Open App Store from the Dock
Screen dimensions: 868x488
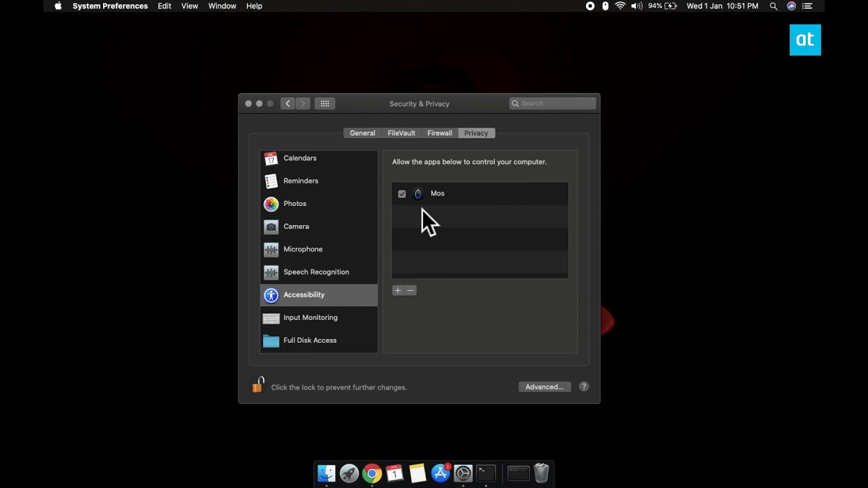point(440,472)
